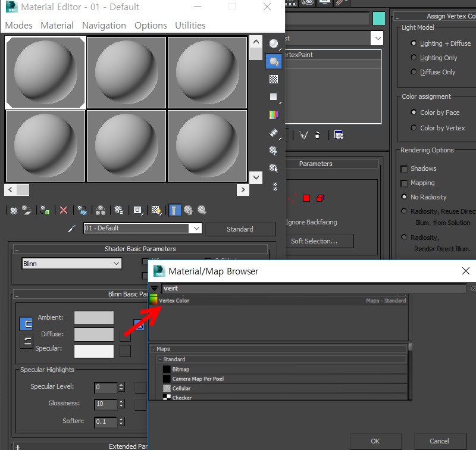Click the Put to Library icon
Viewport: 476px width, 450px height.
[x=118, y=211]
